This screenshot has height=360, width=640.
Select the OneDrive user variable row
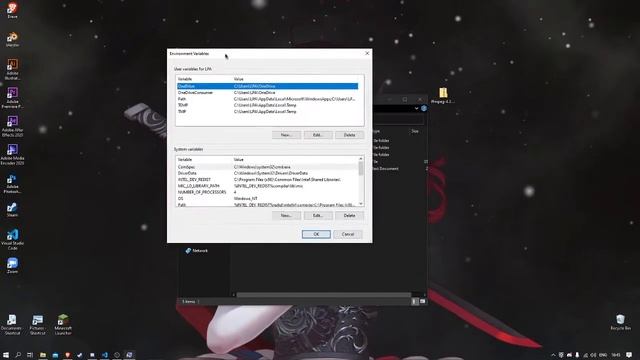pos(267,86)
